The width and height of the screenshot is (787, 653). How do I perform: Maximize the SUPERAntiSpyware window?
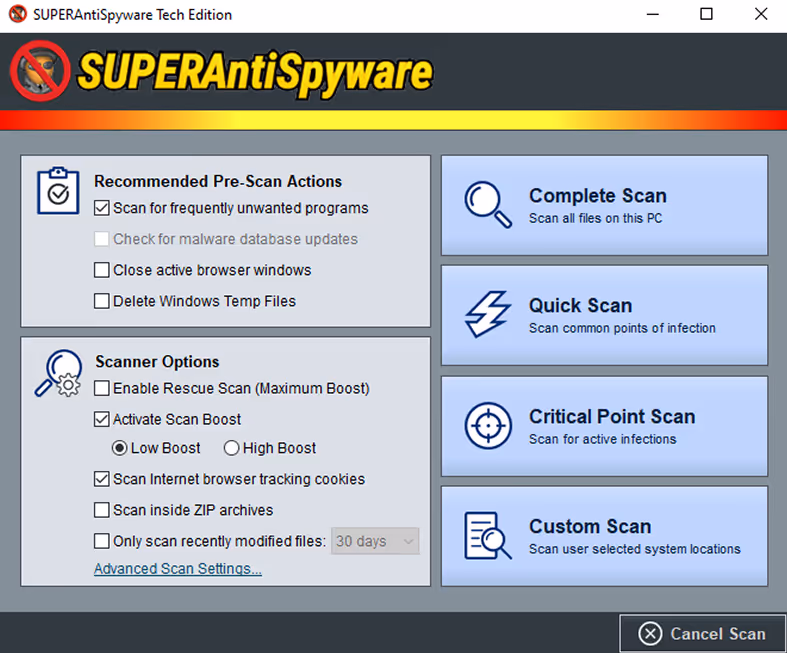point(706,14)
